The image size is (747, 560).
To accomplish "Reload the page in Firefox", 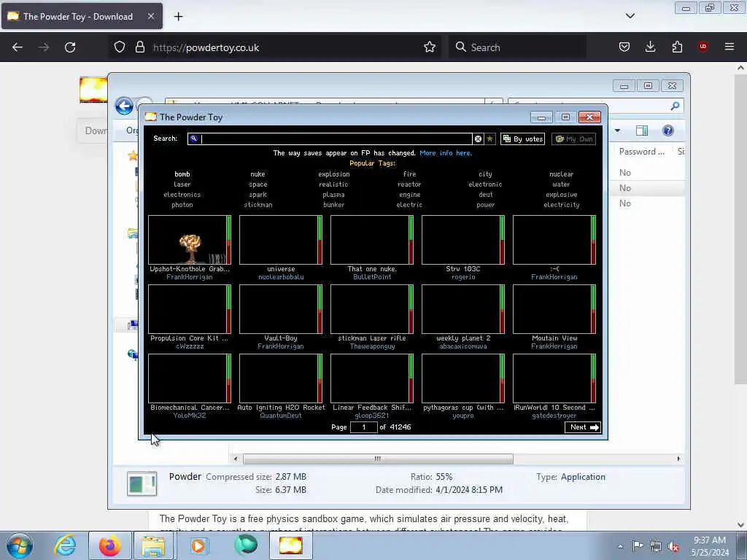I will coord(70,47).
